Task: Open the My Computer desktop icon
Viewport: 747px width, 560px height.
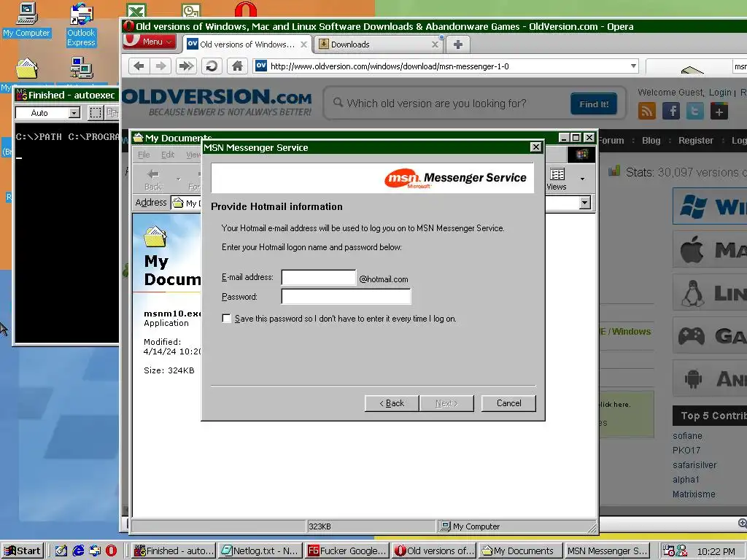Action: (27, 20)
